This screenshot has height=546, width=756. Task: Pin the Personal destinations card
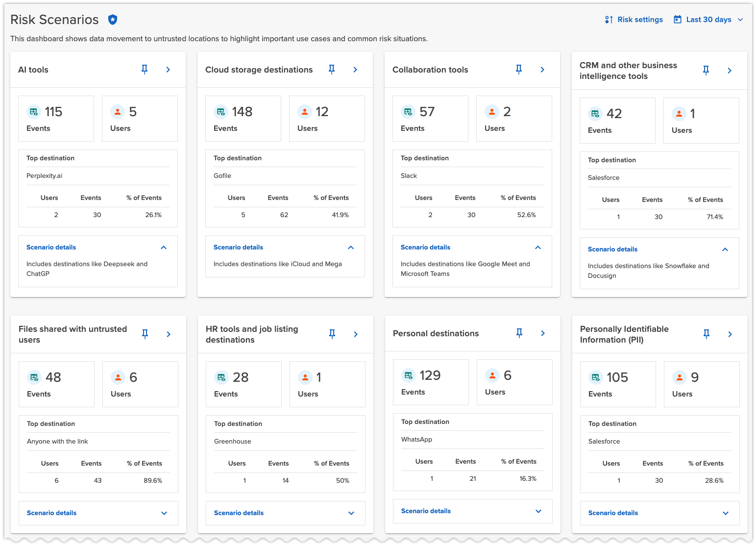[x=519, y=333]
